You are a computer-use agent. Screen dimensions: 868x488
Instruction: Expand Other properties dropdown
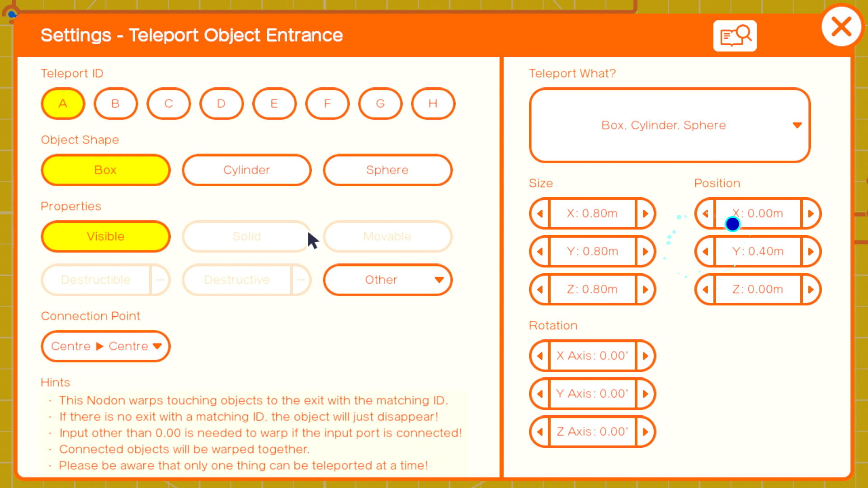tap(387, 279)
